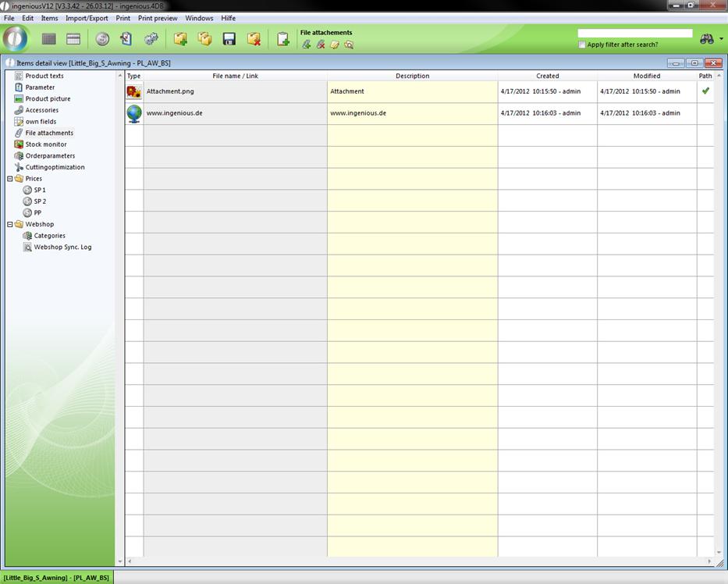Screen dimensions: 728x584
Task: Click the globe icon for www.ingenious.de
Action: point(134,113)
